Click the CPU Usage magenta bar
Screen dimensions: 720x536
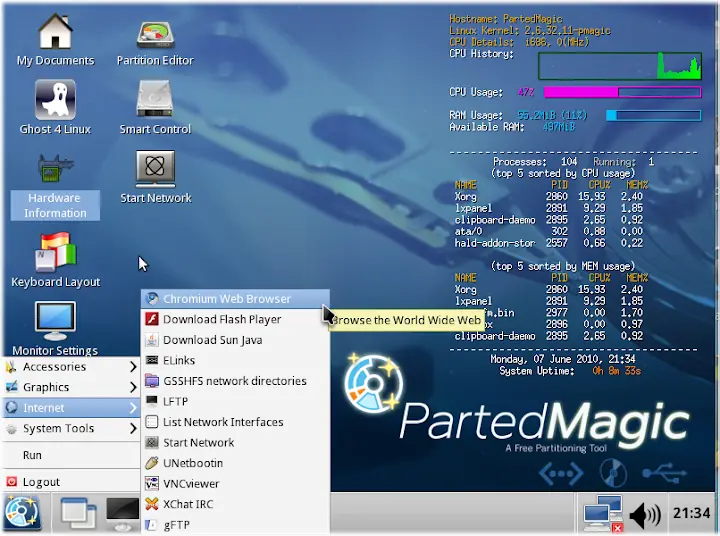pos(622,92)
